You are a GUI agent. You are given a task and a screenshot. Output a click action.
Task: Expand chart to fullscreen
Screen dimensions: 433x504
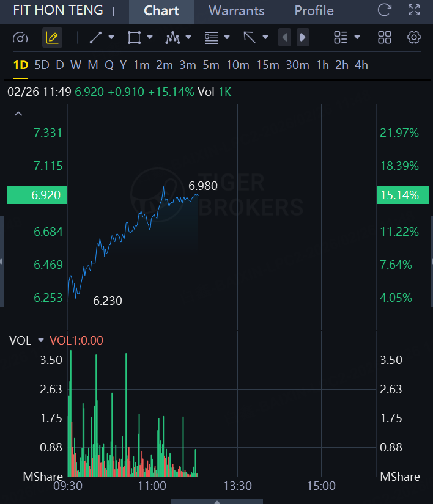click(x=414, y=10)
